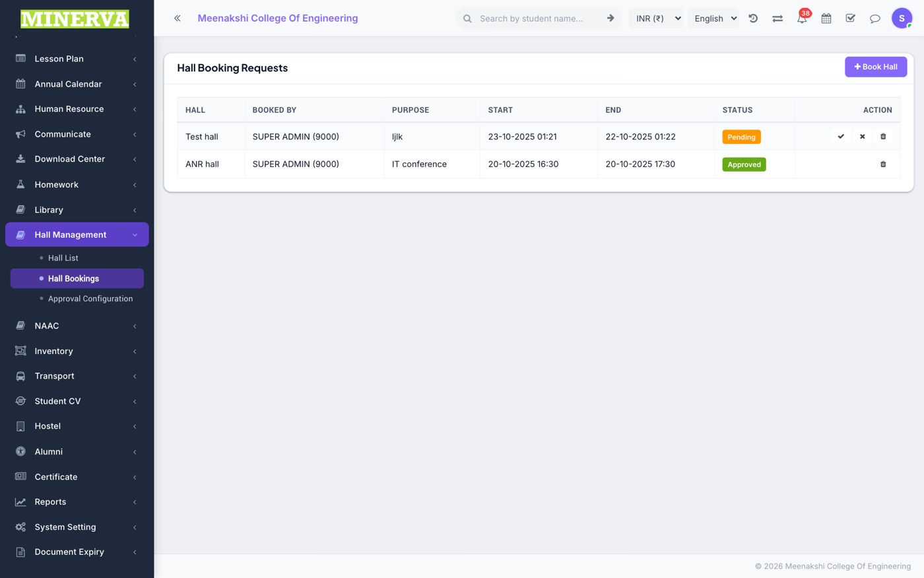The width and height of the screenshot is (924, 578).
Task: Expand the Library menu chevron
Action: [x=135, y=210]
